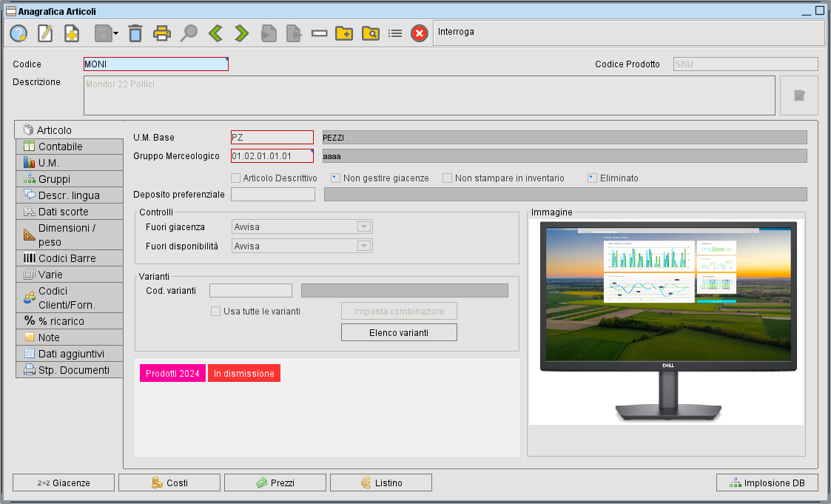Click the Implosione DB button
831x504 pixels.
[767, 483]
